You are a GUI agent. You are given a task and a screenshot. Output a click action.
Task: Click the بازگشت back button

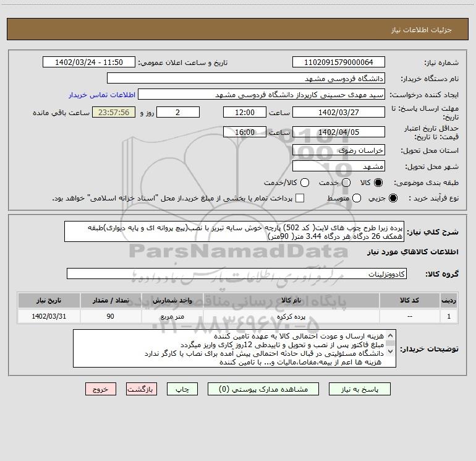142,389
